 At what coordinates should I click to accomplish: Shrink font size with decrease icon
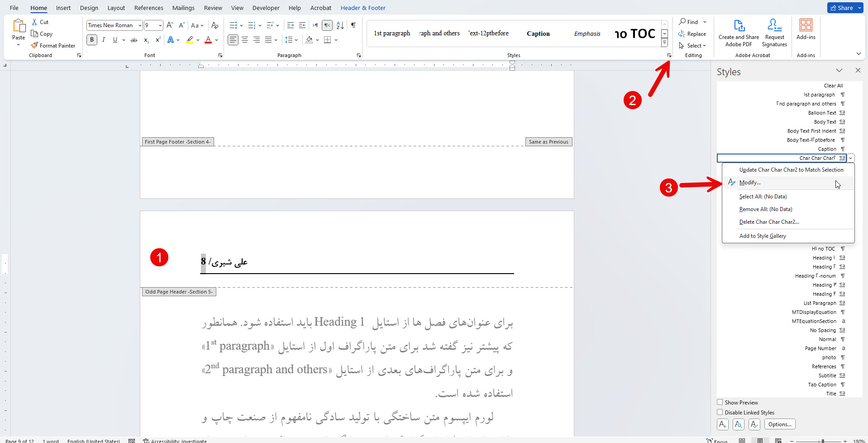pyautogui.click(x=181, y=25)
